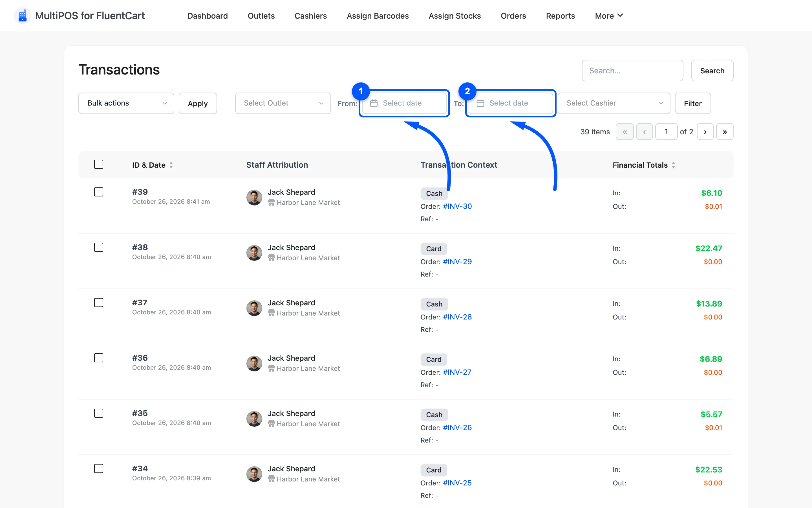Mark the checkbox for transaction #34
Viewport: 812px width, 508px height.
coord(99,468)
